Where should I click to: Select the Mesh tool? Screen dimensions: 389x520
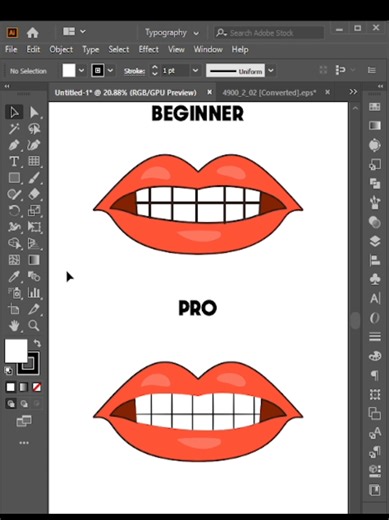14,260
